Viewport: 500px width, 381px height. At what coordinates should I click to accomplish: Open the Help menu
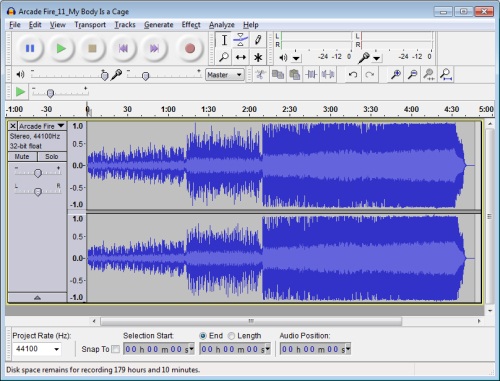251,25
